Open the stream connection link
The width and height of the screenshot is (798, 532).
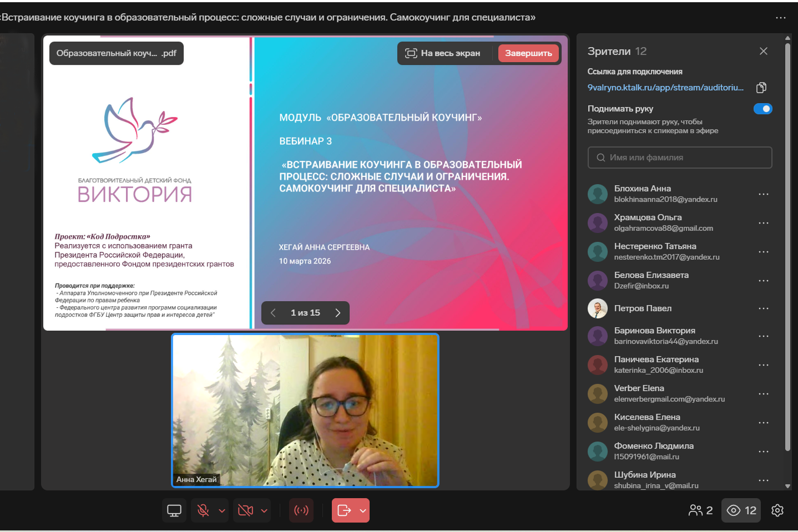(x=665, y=88)
